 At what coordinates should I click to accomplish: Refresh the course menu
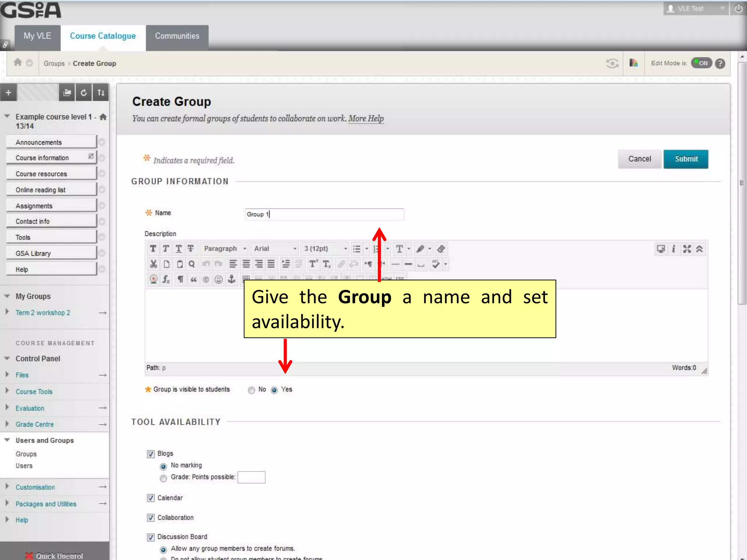pos(84,93)
